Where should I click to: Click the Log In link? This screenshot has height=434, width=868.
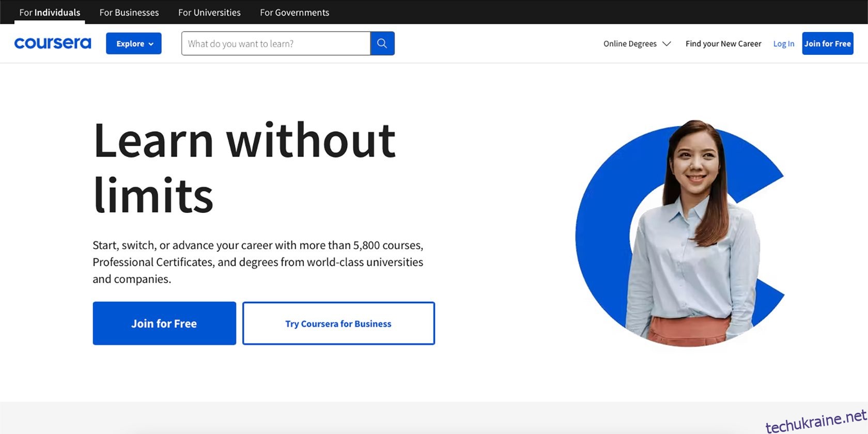coord(784,44)
